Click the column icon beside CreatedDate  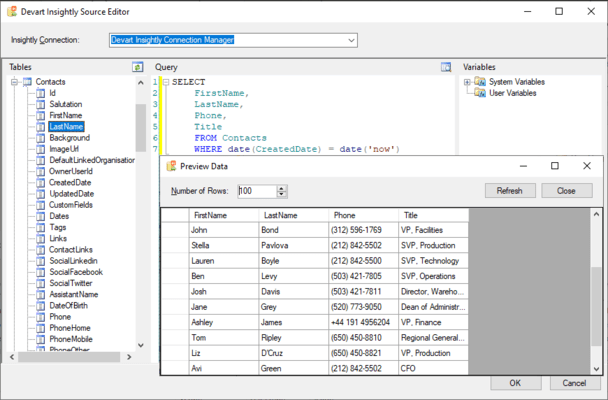pyautogui.click(x=41, y=183)
